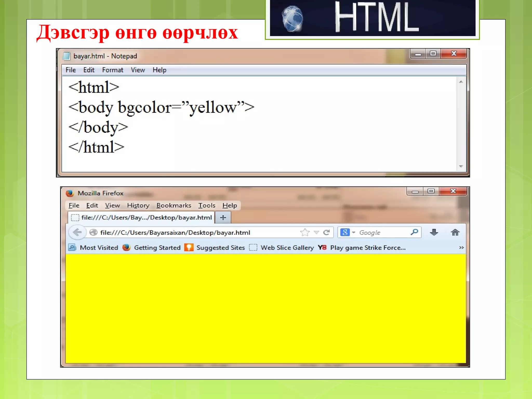Open the Suggested Sites bookmark
532x399 pixels.
click(215, 248)
